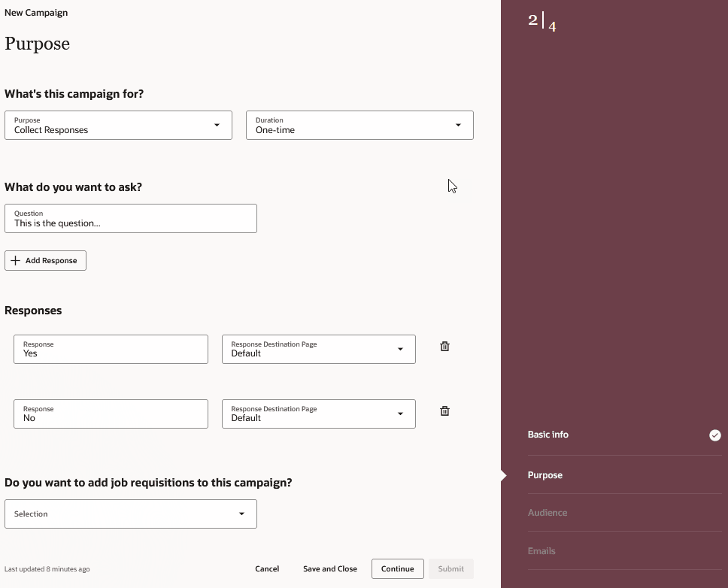Expand Response Destination Page for Yes
This screenshot has height=588, width=728.
[319, 349]
